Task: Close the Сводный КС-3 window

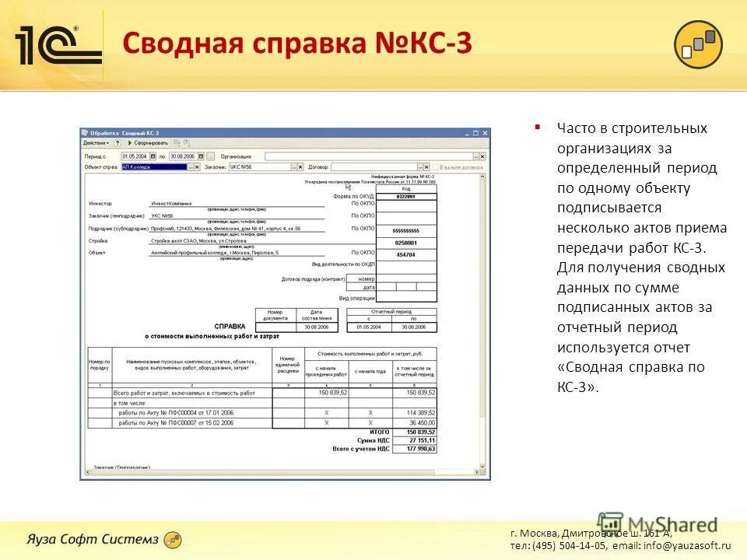Action: pos(485,133)
